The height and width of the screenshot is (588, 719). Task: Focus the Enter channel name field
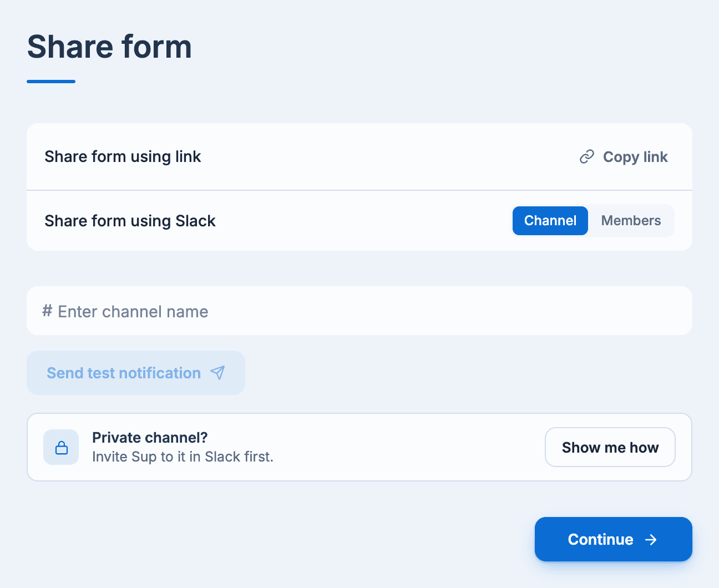[x=359, y=311]
